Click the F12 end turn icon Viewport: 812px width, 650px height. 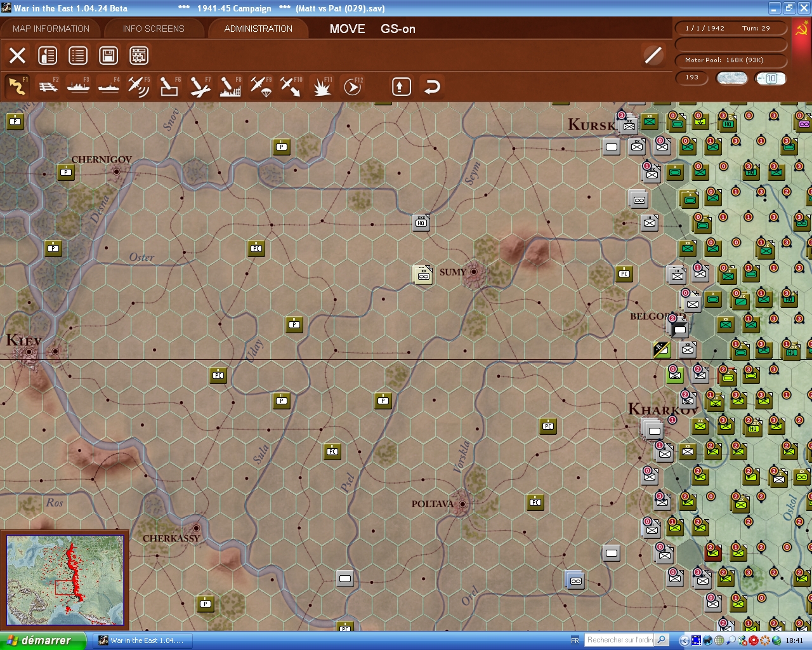[x=353, y=86]
